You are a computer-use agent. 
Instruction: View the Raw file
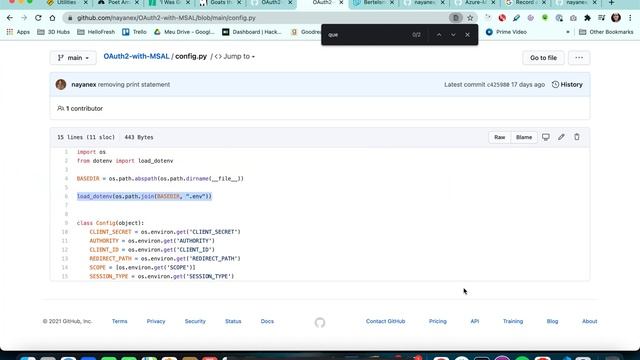coord(500,137)
